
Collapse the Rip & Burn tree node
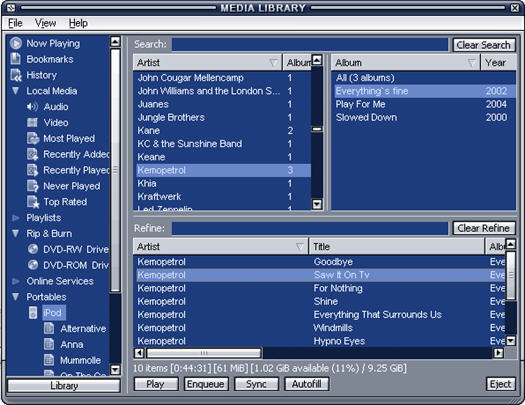pyautogui.click(x=15, y=233)
